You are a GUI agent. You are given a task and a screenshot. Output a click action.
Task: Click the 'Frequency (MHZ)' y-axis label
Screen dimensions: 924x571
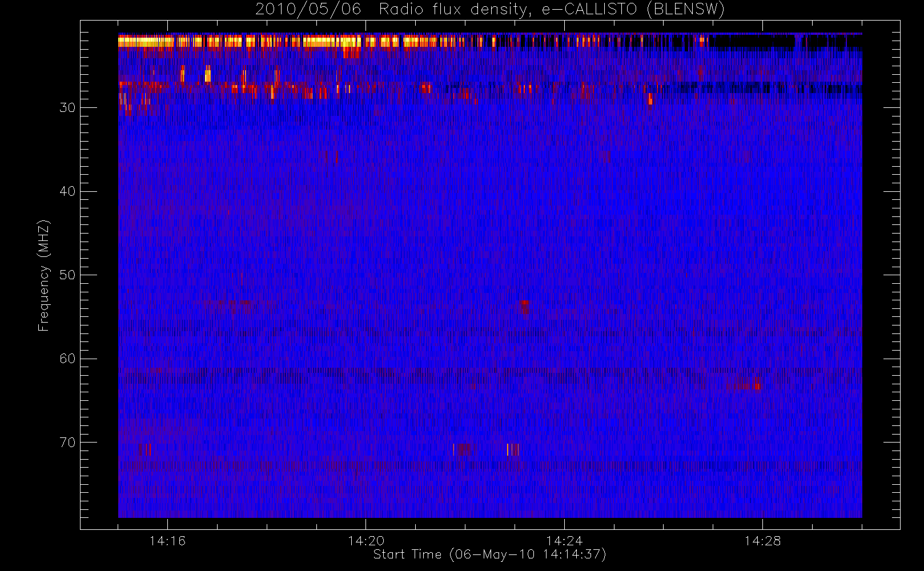click(44, 275)
